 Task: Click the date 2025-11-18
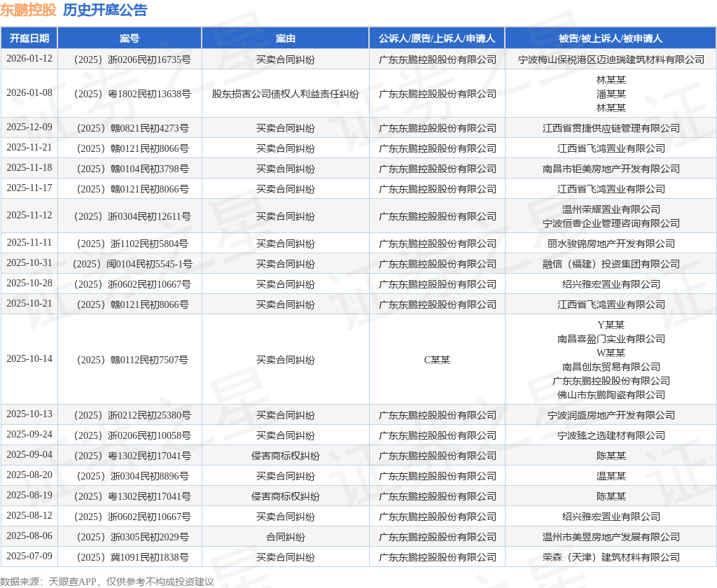click(x=29, y=168)
